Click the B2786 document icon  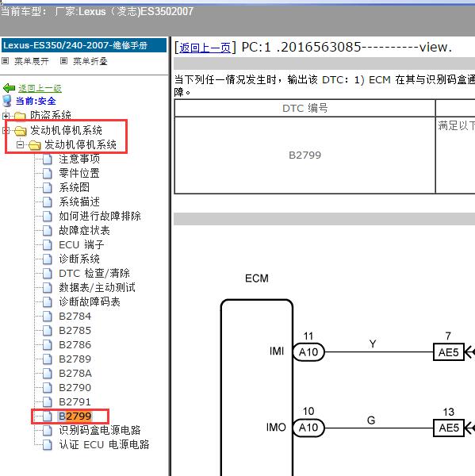tap(48, 344)
